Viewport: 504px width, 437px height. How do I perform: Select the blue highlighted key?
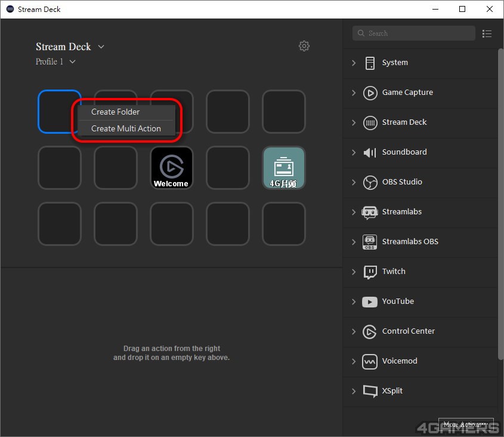[60, 112]
